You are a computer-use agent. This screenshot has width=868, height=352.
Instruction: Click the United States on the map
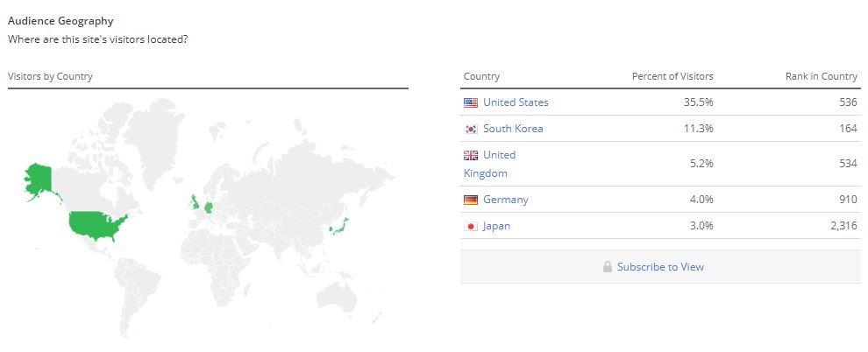click(x=95, y=224)
